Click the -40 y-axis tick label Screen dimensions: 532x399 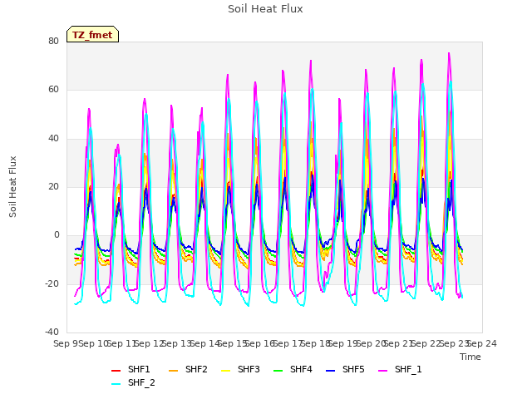[52, 332]
